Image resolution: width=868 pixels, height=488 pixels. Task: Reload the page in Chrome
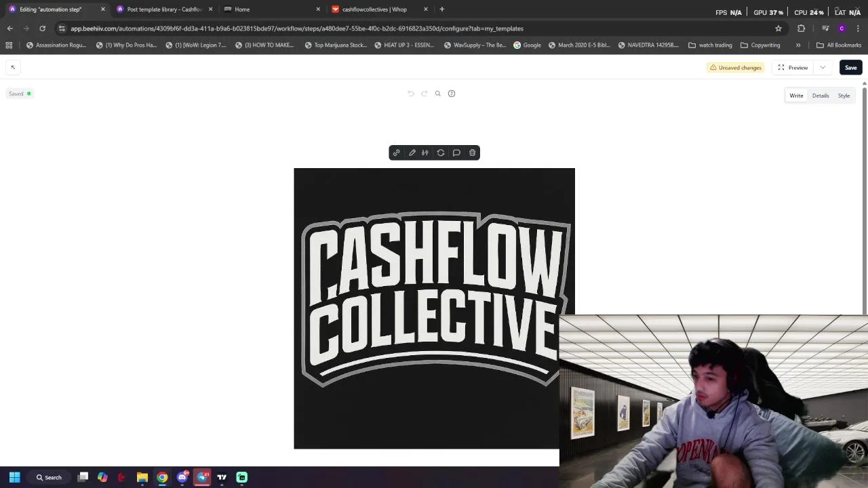[42, 28]
